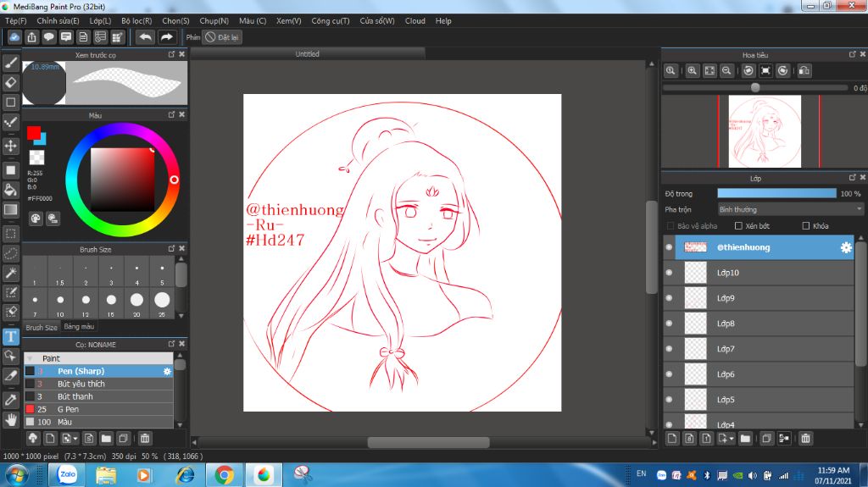Choose brush size 25
Viewport: 868px width, 487px height.
coord(162,302)
